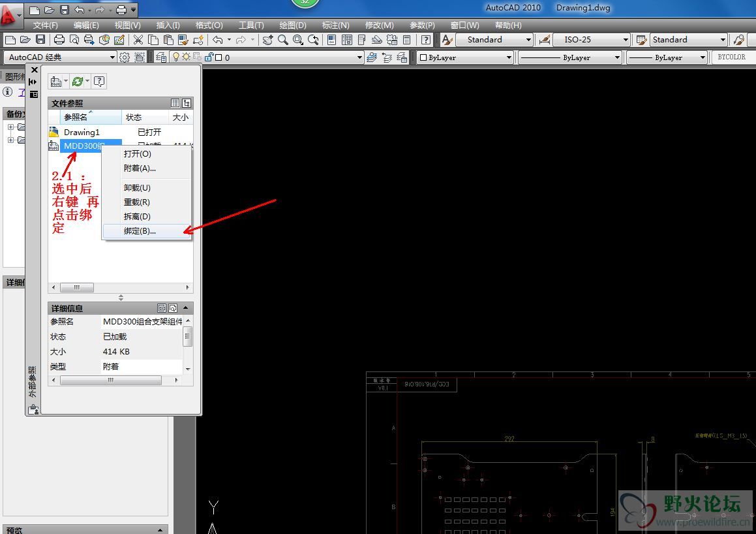This screenshot has width=756, height=534.
Task: Click the Table Style icon
Action: pyautogui.click(x=642, y=40)
